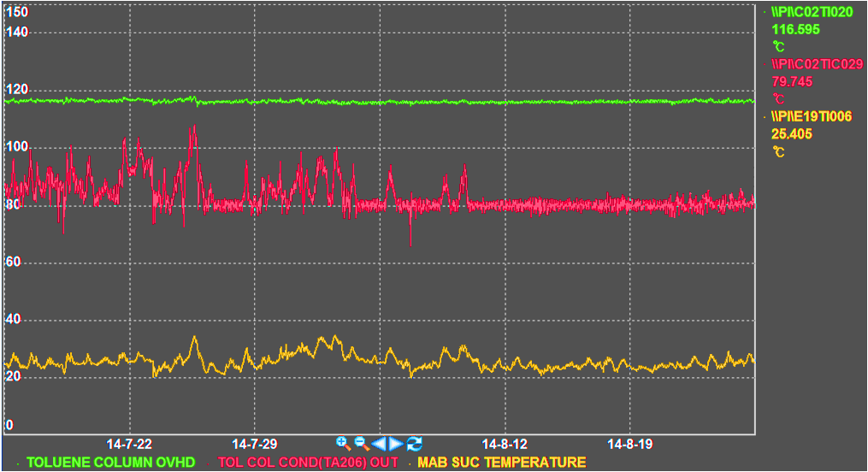Click the red value 79.745
This screenshot has height=472, width=868.
point(792,81)
